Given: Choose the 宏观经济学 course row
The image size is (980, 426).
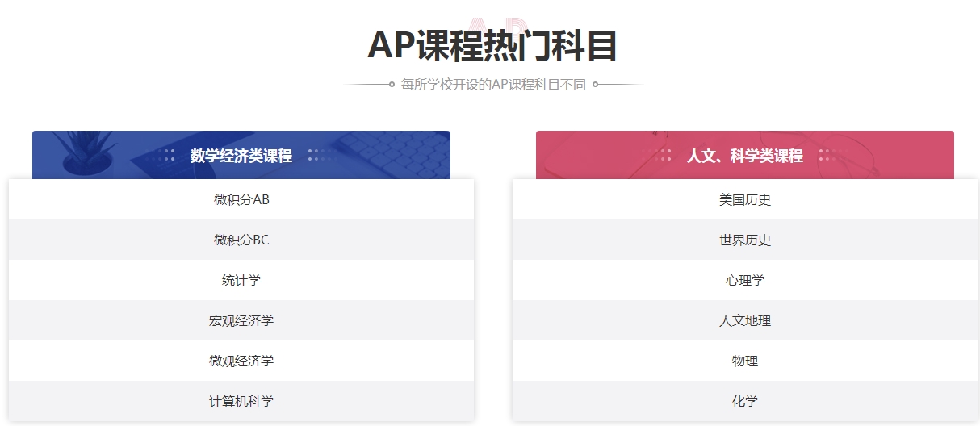Looking at the screenshot, I should [241, 320].
